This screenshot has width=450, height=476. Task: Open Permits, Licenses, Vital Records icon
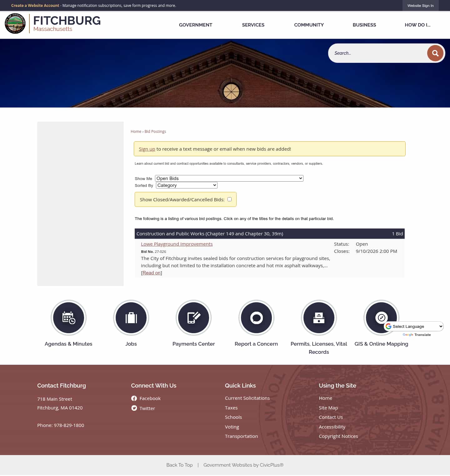pyautogui.click(x=319, y=318)
